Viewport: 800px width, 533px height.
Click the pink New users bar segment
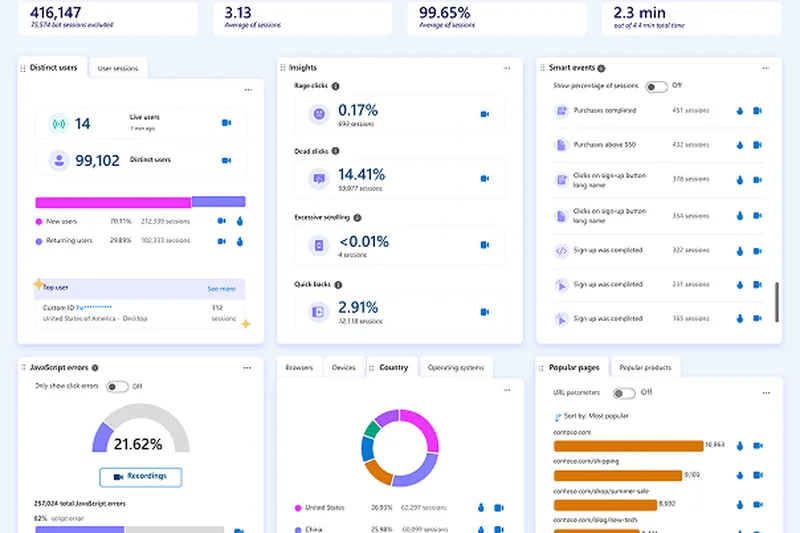[113, 202]
